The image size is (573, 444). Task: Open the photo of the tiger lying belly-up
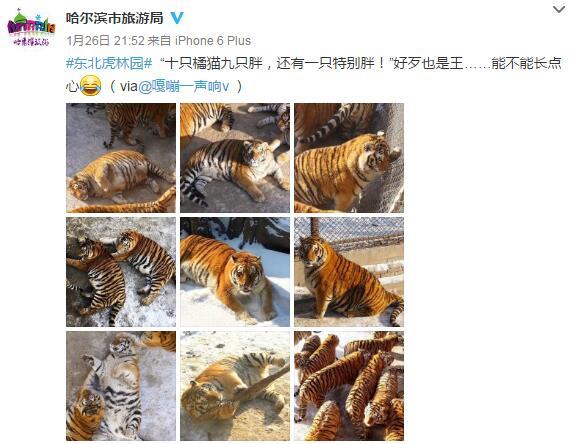(x=121, y=386)
